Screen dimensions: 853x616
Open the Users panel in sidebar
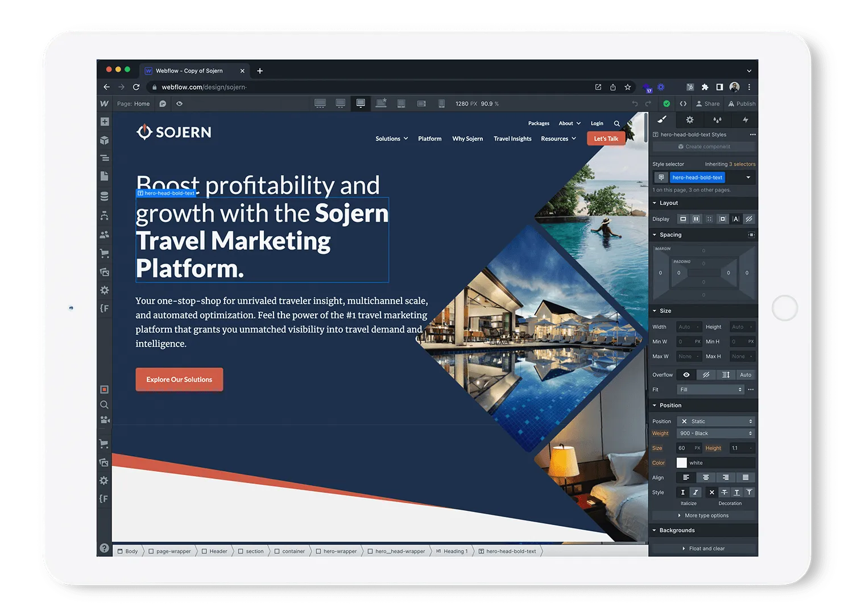tap(105, 234)
